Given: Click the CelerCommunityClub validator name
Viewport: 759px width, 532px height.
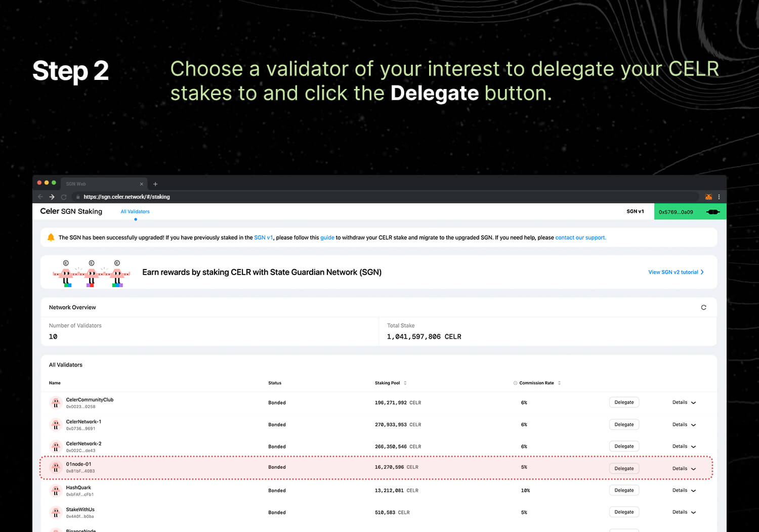Looking at the screenshot, I should (x=90, y=400).
